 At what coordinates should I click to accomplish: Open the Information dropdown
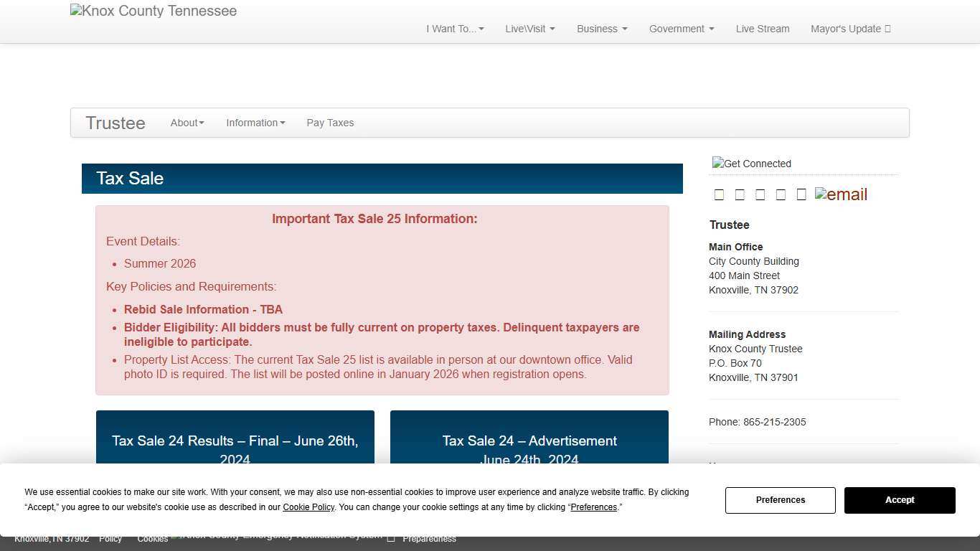click(255, 123)
